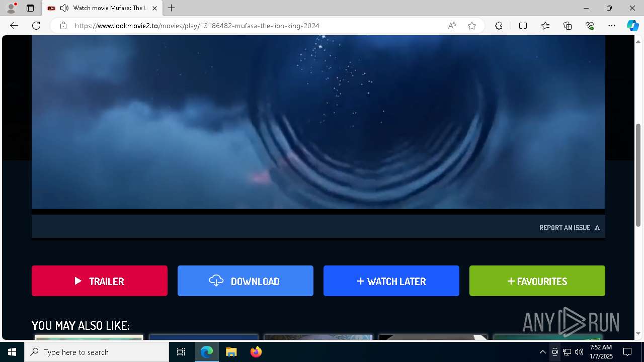The height and width of the screenshot is (362, 644).
Task: Launch Firefox from taskbar
Action: pos(256,352)
